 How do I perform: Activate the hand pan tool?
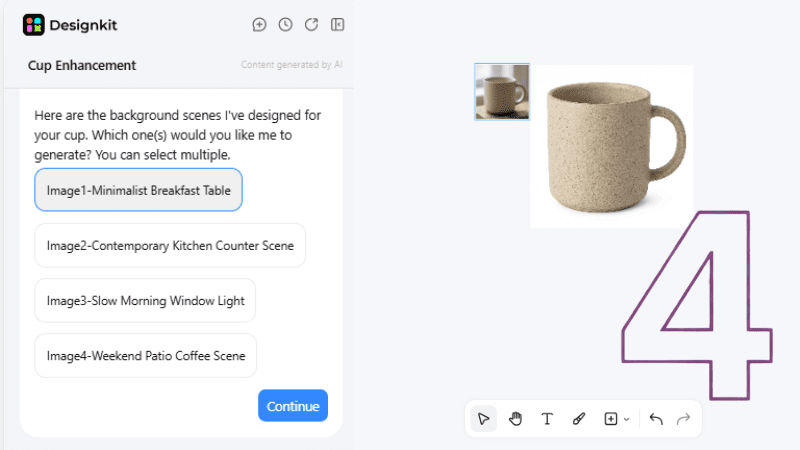point(516,419)
